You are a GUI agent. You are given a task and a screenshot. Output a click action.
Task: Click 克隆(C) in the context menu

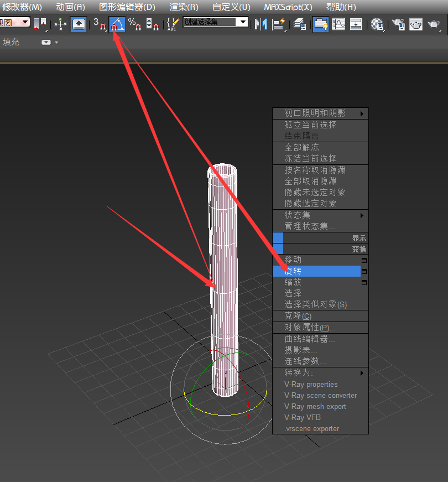click(298, 316)
